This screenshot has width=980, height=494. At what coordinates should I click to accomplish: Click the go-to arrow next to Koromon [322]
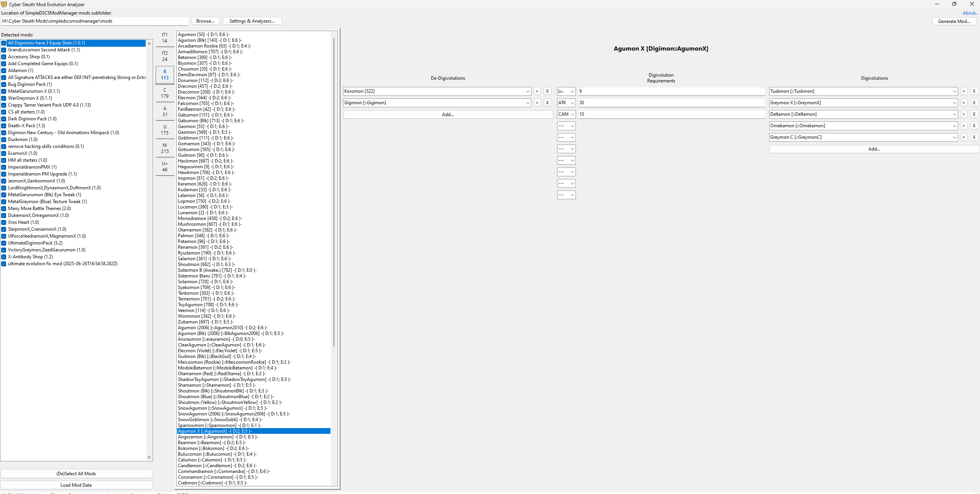(537, 91)
